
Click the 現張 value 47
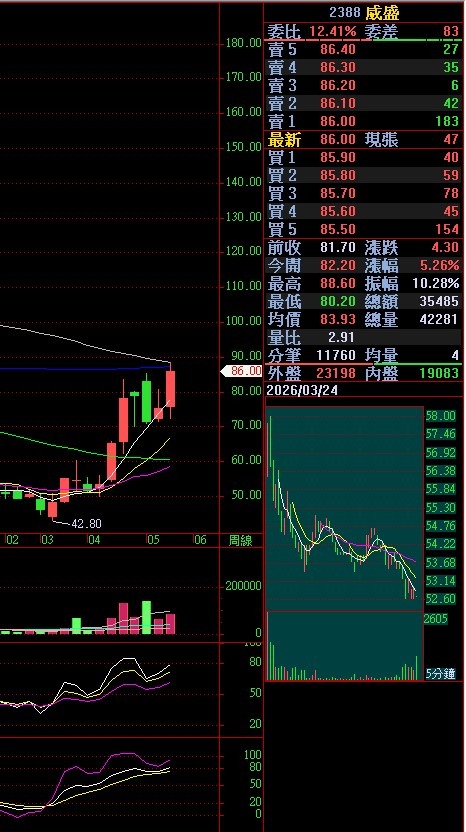tap(451, 140)
